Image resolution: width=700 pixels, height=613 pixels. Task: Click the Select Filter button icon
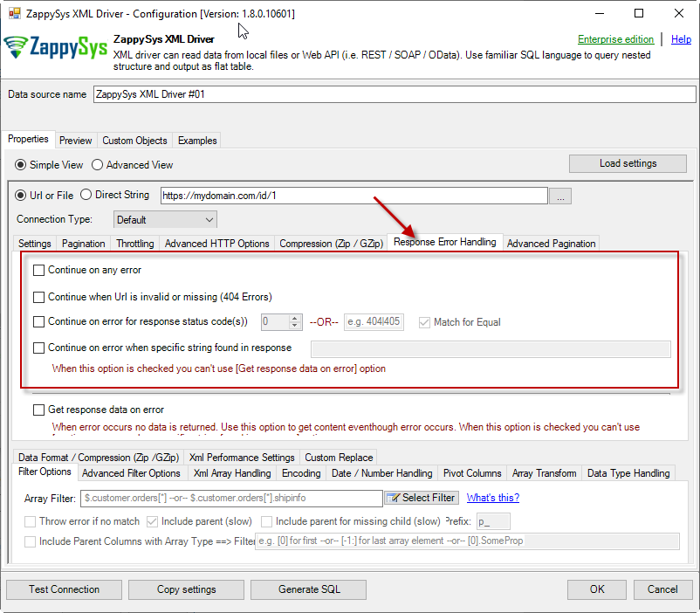tap(394, 498)
